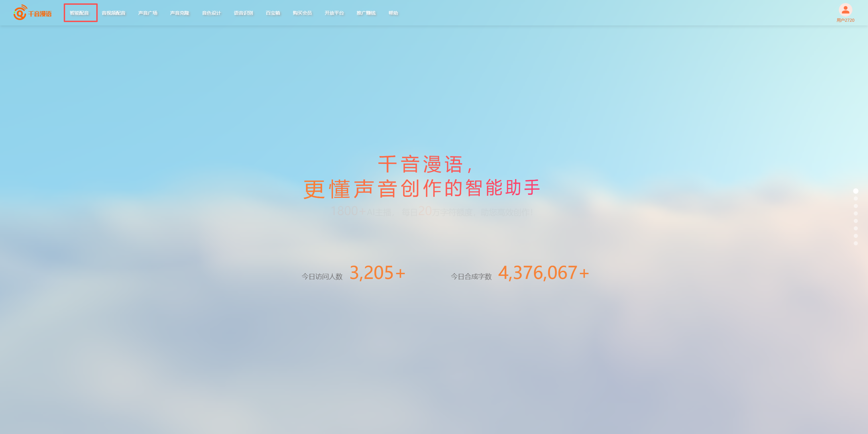Screen dimensions: 868x434
Task: Click the user avatar icon
Action: tap(845, 10)
